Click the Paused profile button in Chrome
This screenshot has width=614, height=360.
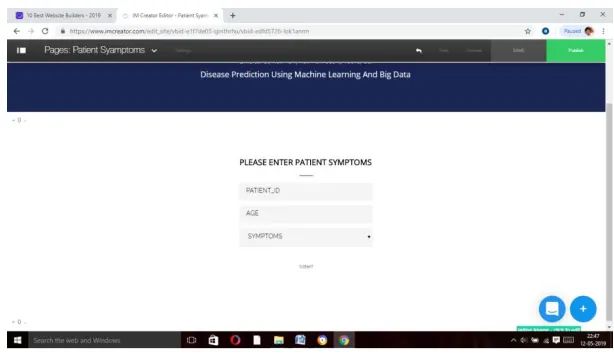[578, 31]
